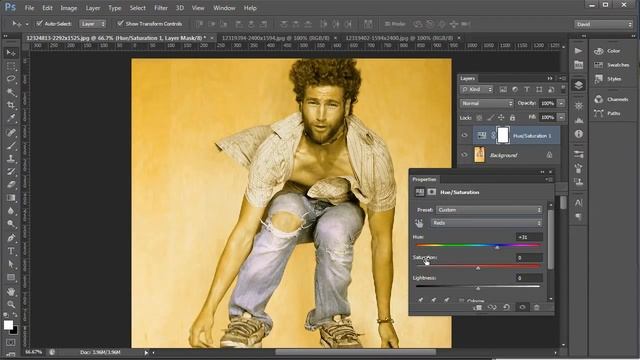This screenshot has width=640, height=360.
Task: Toggle adjustment layer visibility in Properties
Action: click(522, 307)
